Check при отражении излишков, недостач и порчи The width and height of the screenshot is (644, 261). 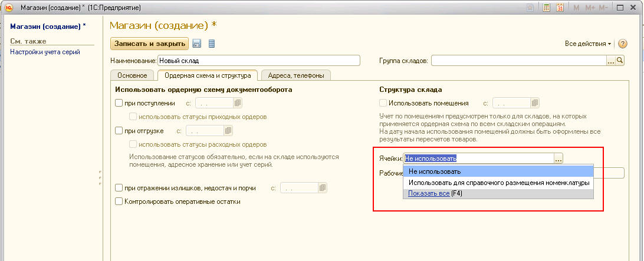click(x=119, y=188)
